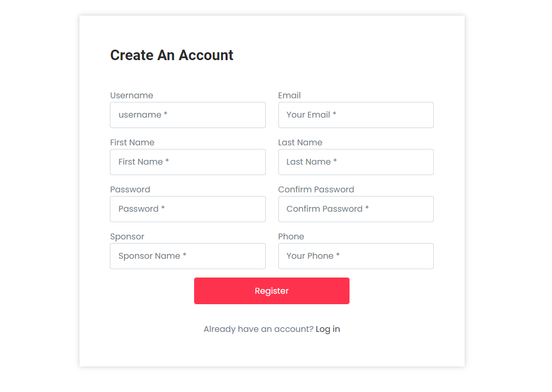Viewport: 552px width, 392px height.
Task: Click the Your Phone input field
Action: point(356,256)
